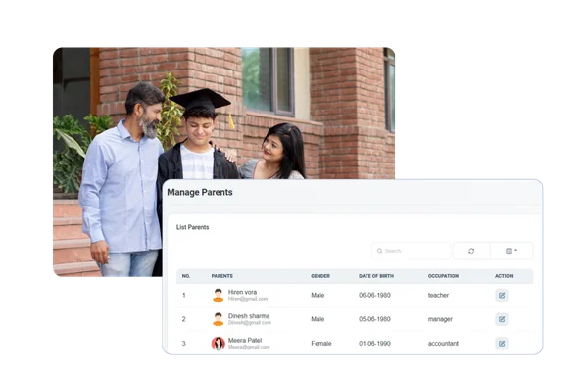The image size is (588, 372).
Task: Click the edit icon for Dinesh sharma
Action: (502, 319)
